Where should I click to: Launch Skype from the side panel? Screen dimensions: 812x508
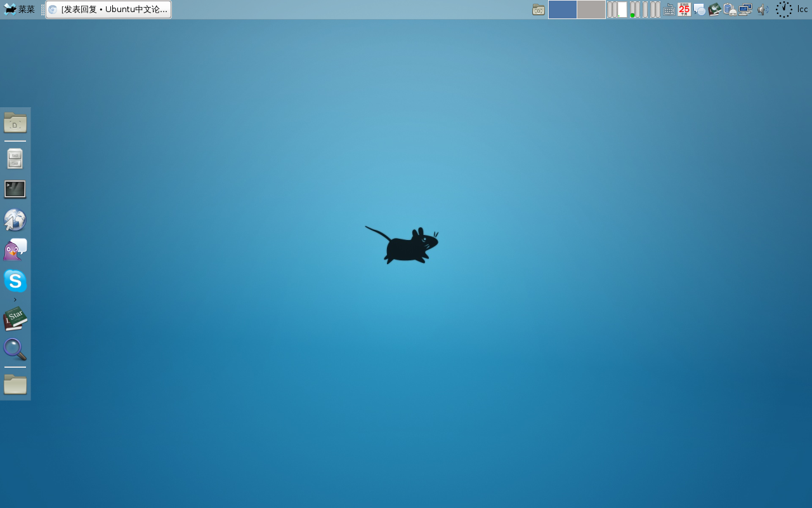pyautogui.click(x=15, y=281)
